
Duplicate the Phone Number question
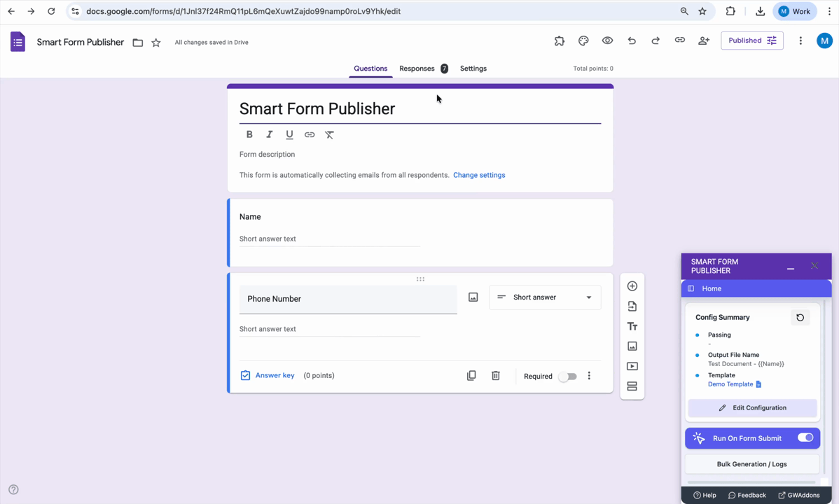point(471,376)
